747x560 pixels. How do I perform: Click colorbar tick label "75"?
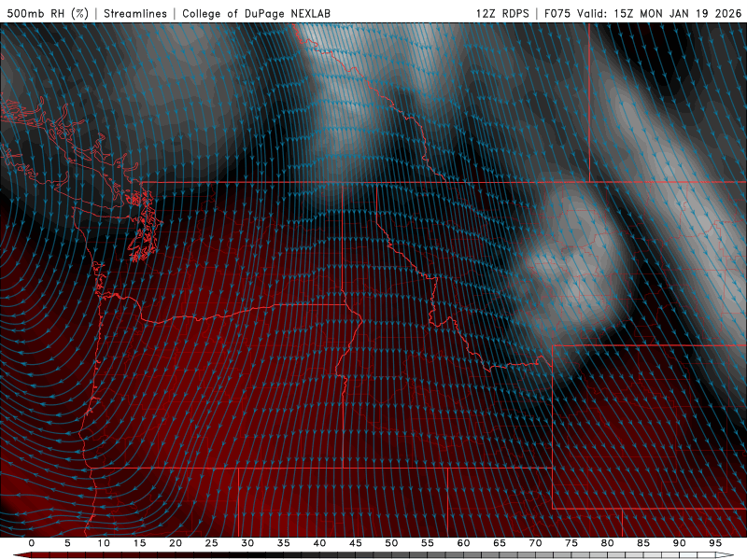coord(571,543)
